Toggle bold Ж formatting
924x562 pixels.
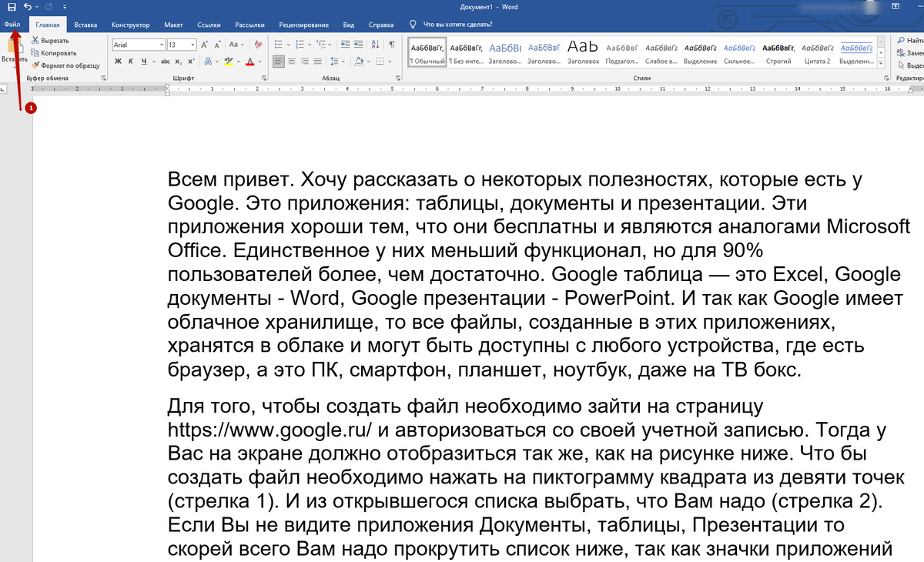click(x=118, y=62)
